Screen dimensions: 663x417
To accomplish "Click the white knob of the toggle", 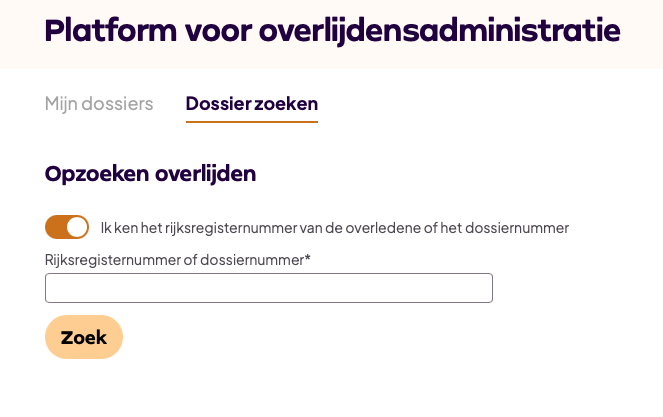I will coord(77,227).
